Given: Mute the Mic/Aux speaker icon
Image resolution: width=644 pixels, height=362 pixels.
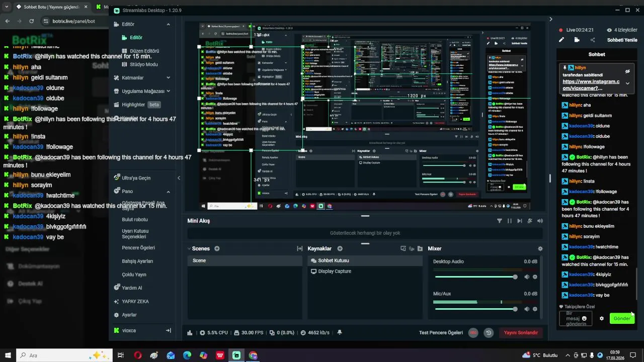Looking at the screenshot, I should click(x=527, y=309).
